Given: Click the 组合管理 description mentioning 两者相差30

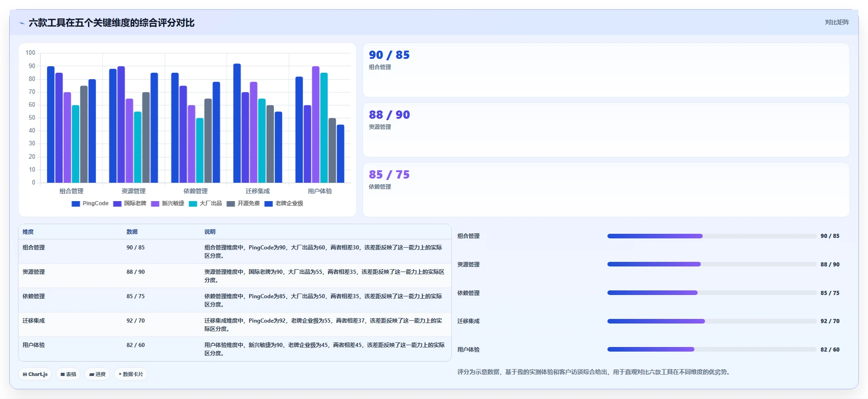Looking at the screenshot, I should pyautogui.click(x=323, y=252).
